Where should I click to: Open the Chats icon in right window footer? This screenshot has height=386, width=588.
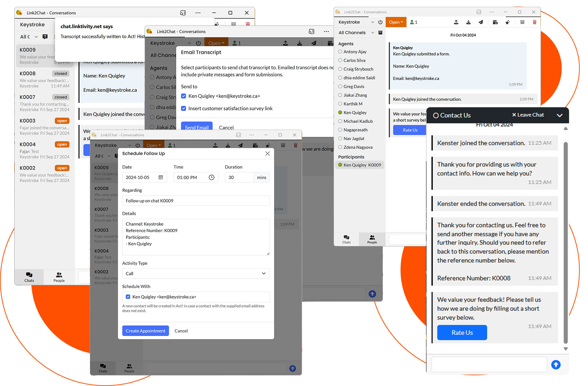[x=346, y=239]
